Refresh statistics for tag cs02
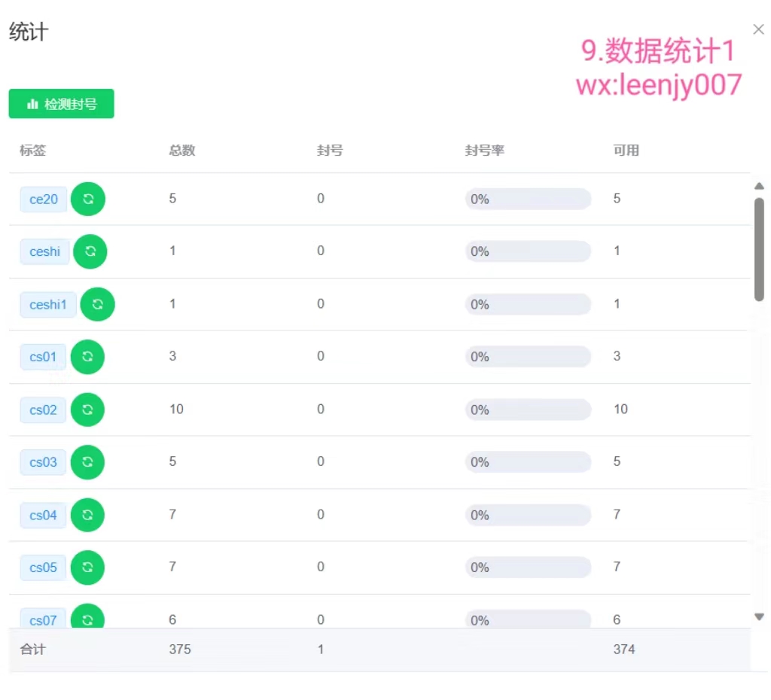This screenshot has height=700, width=771. (88, 409)
